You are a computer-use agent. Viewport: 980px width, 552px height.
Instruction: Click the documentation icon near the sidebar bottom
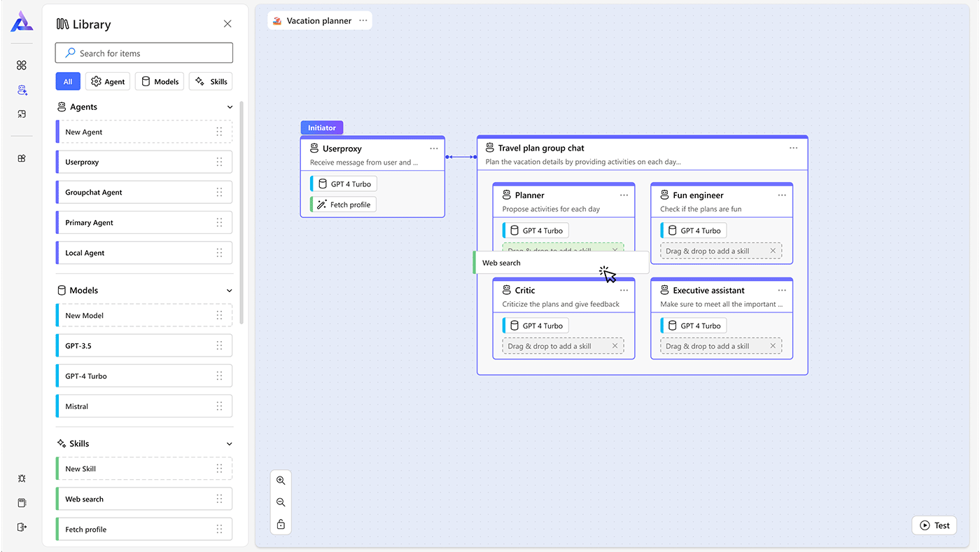tap(22, 502)
